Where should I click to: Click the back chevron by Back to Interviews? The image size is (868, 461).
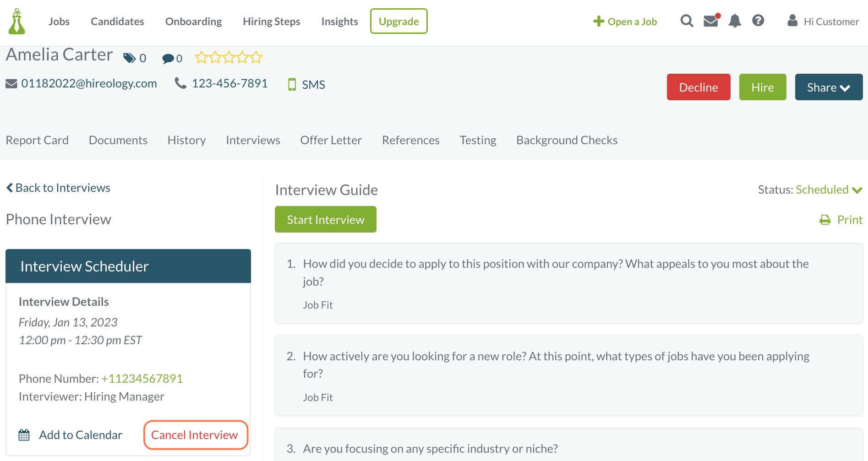click(x=9, y=188)
